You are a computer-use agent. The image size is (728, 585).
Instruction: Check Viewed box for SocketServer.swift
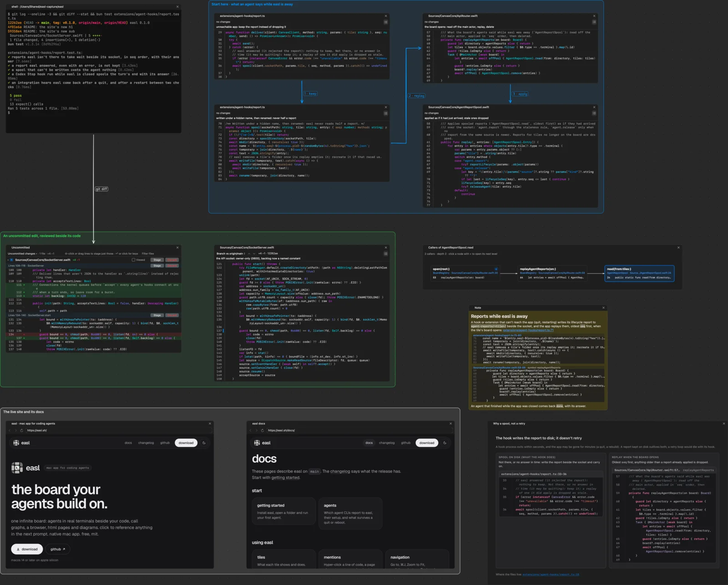[133, 260]
